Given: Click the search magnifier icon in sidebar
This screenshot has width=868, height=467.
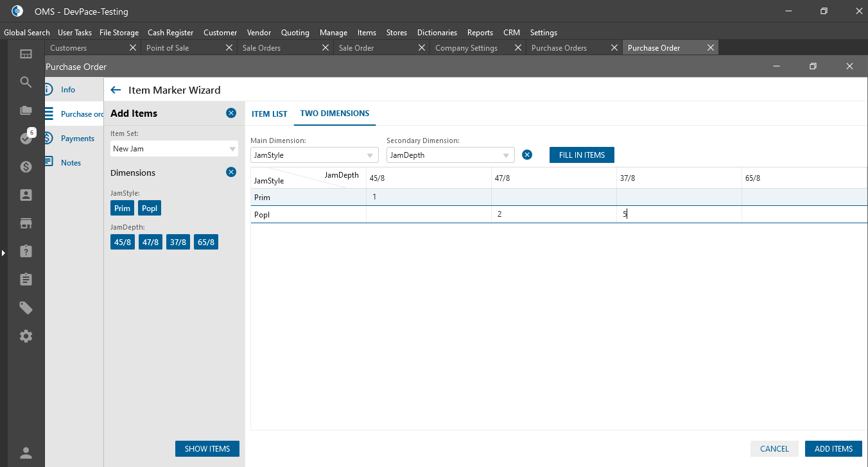Looking at the screenshot, I should click(x=26, y=82).
